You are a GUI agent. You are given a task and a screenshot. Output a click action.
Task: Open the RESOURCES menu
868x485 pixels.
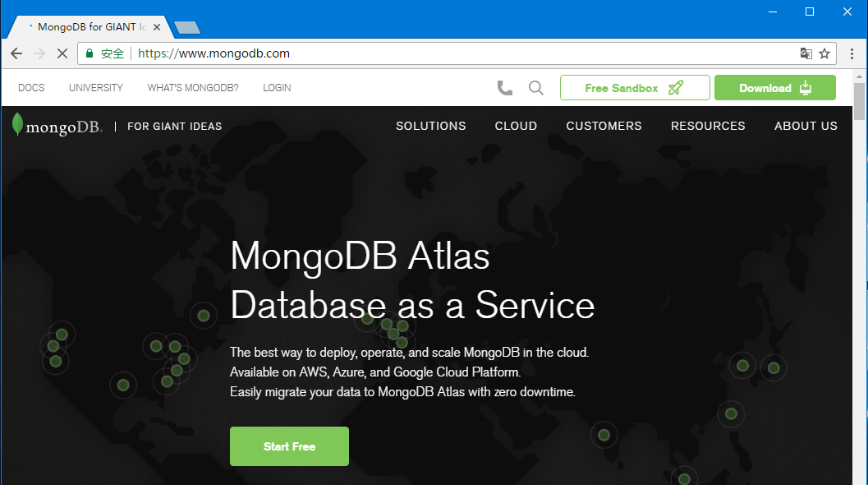click(x=708, y=126)
